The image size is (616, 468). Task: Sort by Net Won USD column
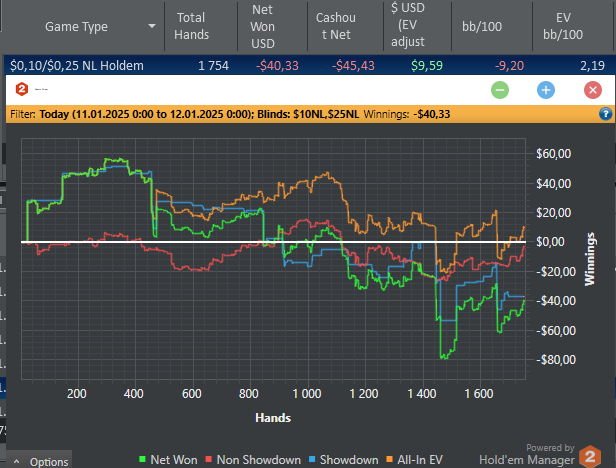[262, 26]
